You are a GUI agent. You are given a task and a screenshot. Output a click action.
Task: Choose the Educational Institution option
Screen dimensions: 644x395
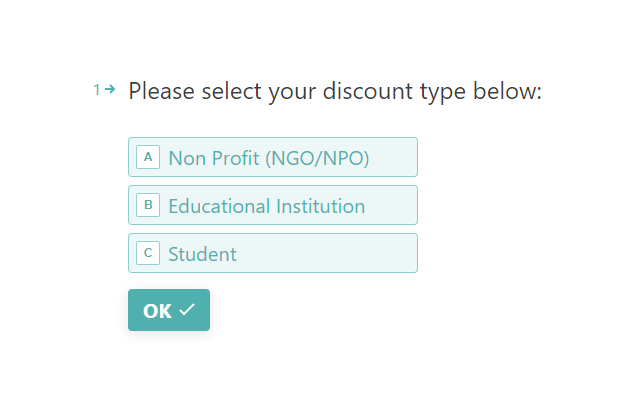273,205
